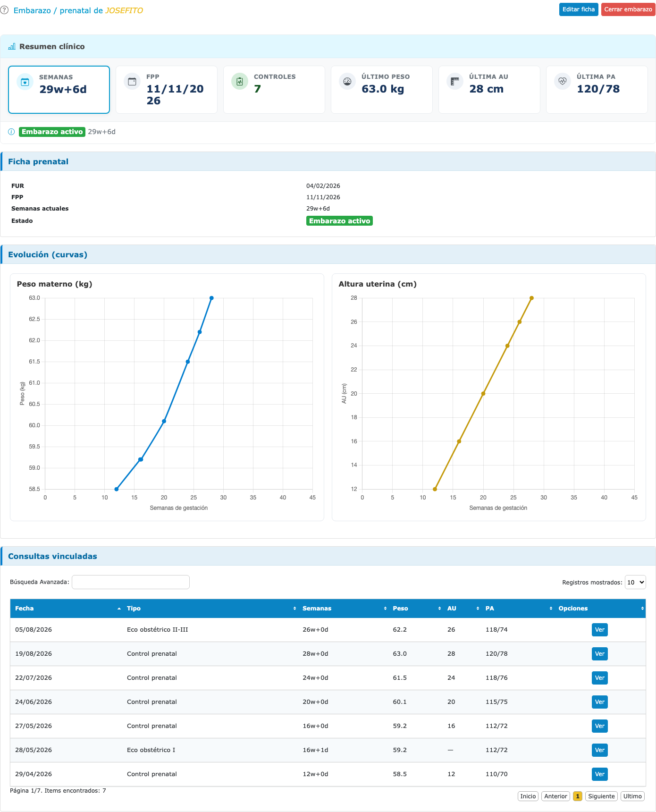Click the Siguiente pagination button
Viewport: 656px width, 812px height.
coord(601,796)
